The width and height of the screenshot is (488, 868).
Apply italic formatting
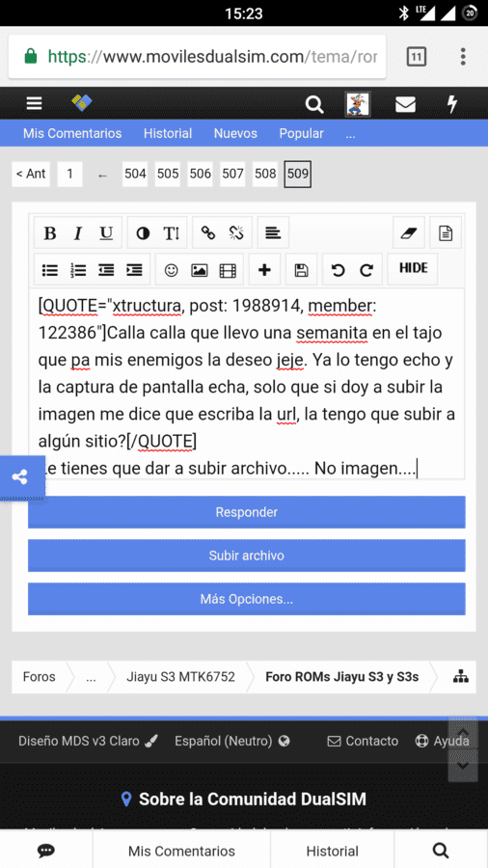click(x=78, y=233)
